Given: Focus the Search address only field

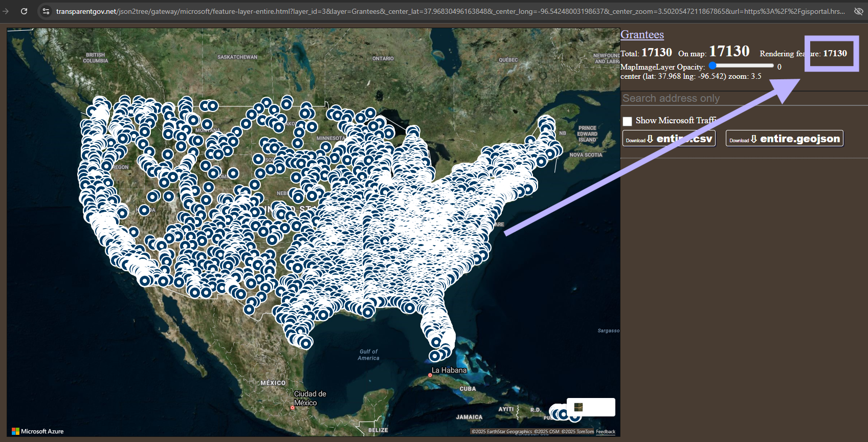Looking at the screenshot, I should coord(744,98).
